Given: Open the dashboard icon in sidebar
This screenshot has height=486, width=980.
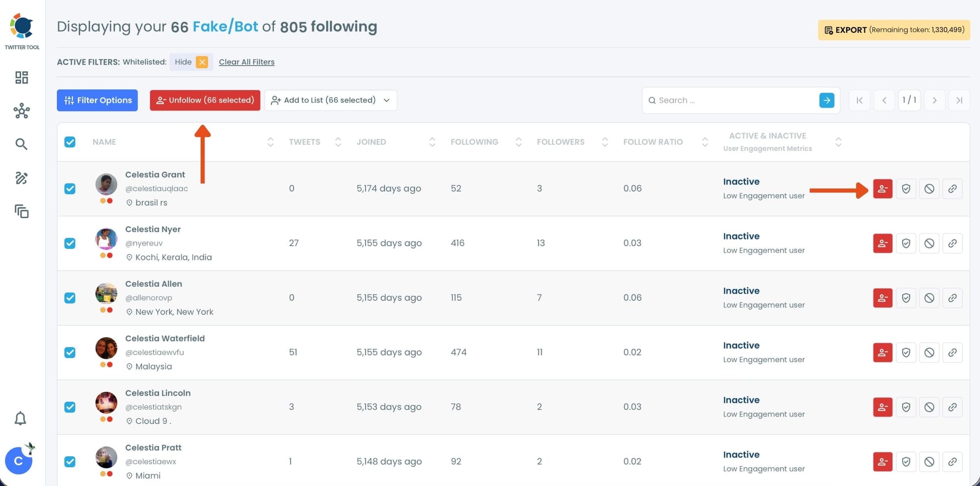Looking at the screenshot, I should click(x=22, y=77).
